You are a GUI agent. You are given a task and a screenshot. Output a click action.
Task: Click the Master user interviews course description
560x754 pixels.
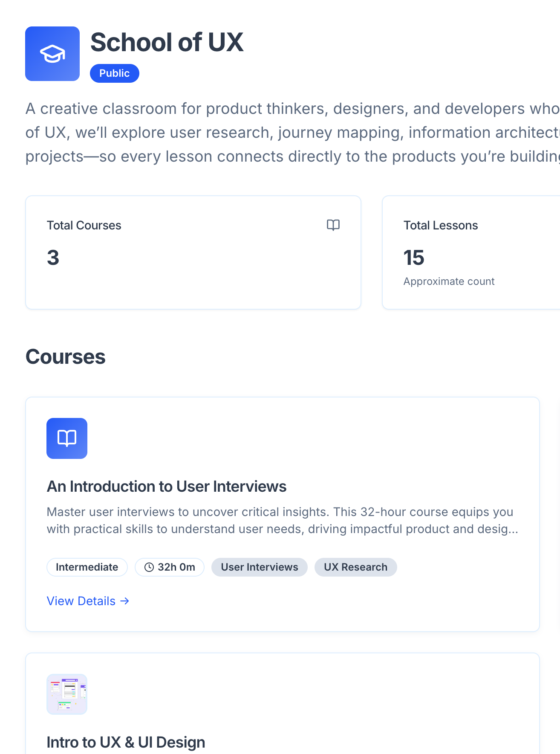click(282, 520)
